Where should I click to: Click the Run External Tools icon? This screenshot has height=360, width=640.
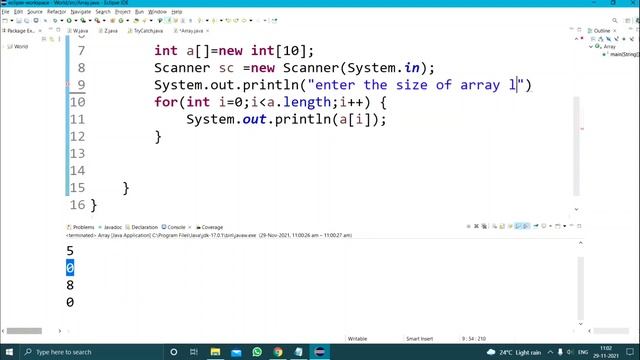tap(97, 20)
